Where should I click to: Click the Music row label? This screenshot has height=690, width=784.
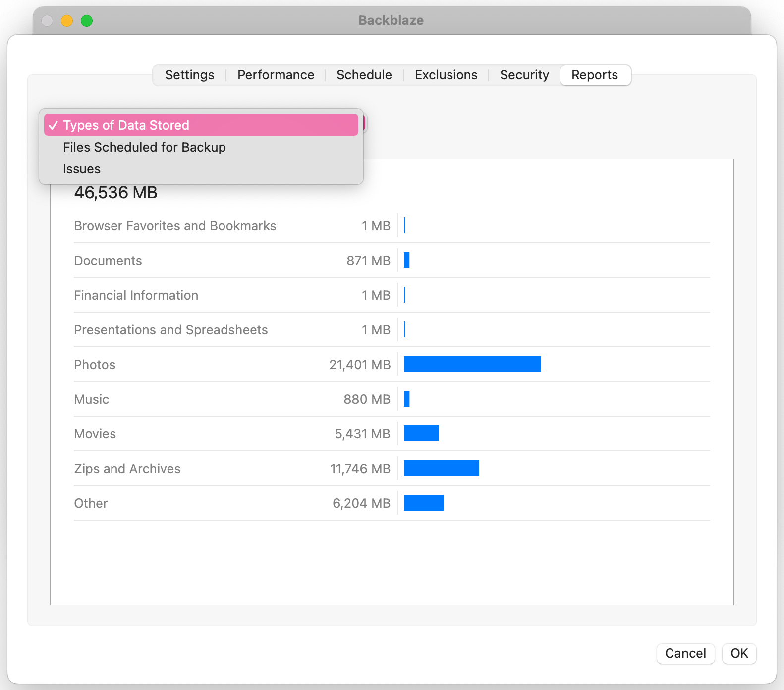(x=92, y=399)
